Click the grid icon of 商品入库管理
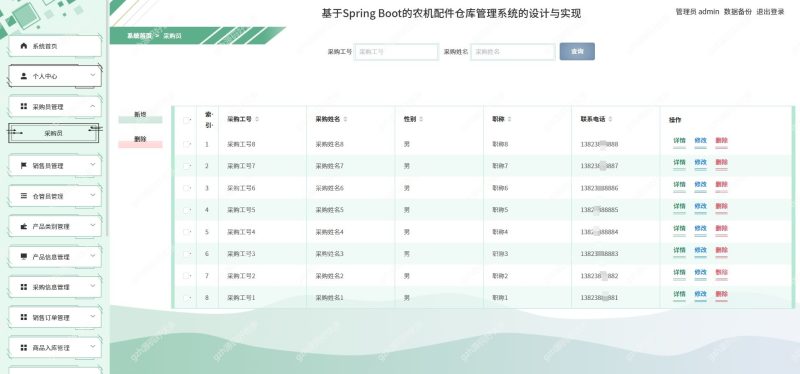This screenshot has height=374, width=800. coord(23,347)
